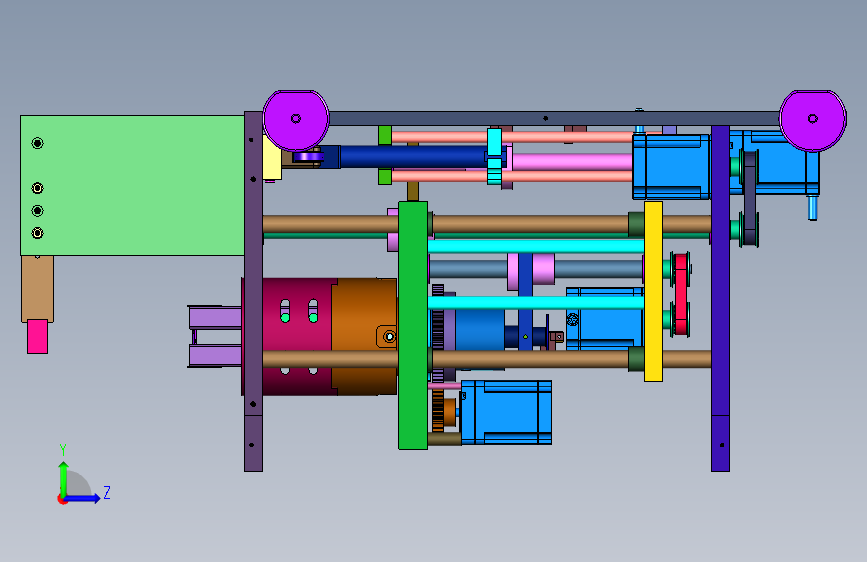Viewport: 867px width, 562px height.
Task: Select the pink rod extending from navy cylinder
Action: (x=572, y=162)
